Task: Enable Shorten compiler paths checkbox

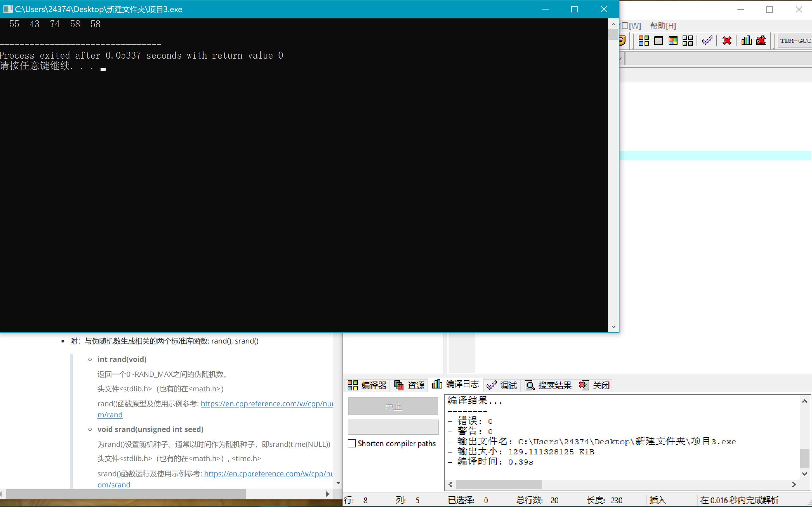Action: click(x=352, y=443)
